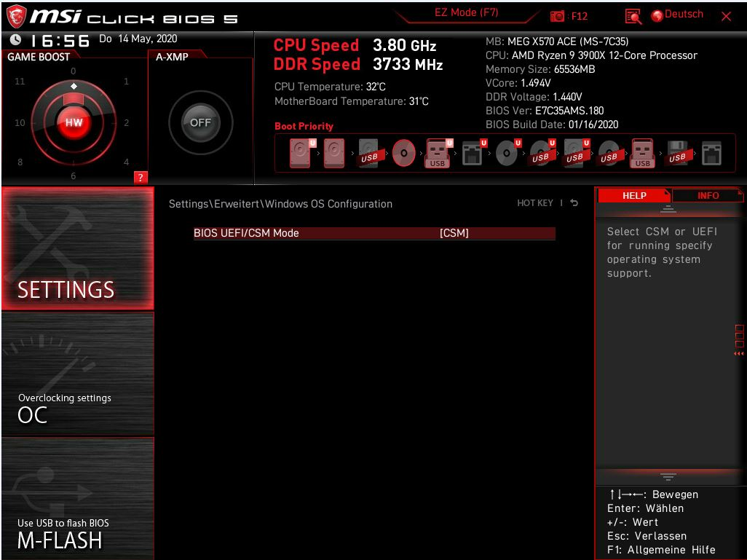The image size is (747, 560).
Task: Collapse side panel via red arrows handle
Action: pyautogui.click(x=739, y=340)
